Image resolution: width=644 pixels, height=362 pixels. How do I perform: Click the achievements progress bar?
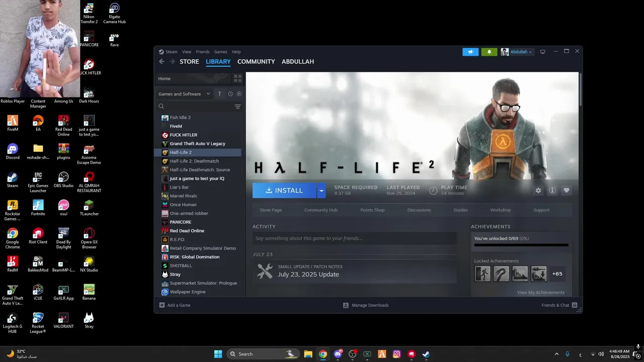point(521,245)
